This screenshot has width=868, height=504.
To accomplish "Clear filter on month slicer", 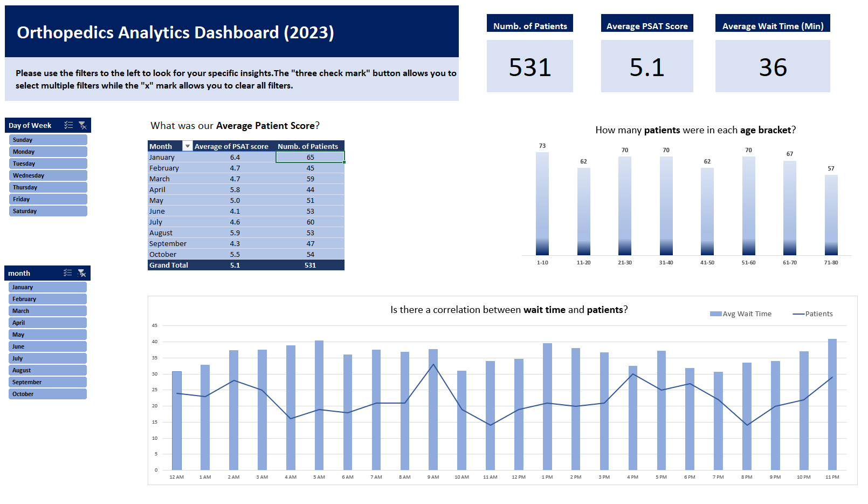I will click(82, 273).
